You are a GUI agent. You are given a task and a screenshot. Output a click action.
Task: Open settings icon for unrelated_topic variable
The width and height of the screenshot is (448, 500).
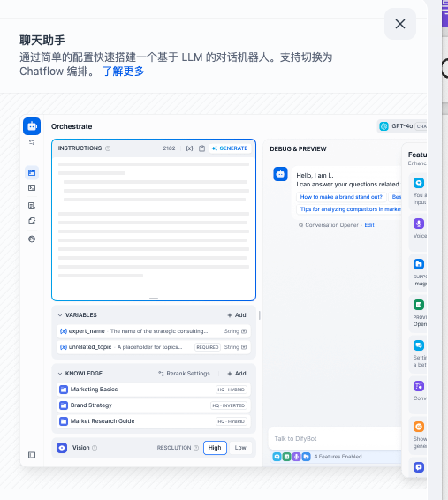[244, 347]
